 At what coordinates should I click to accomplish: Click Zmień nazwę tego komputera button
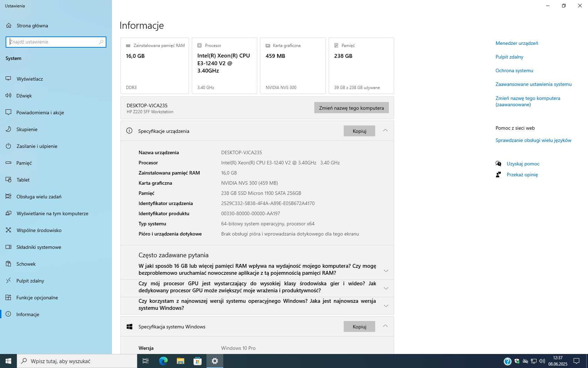pos(351,108)
